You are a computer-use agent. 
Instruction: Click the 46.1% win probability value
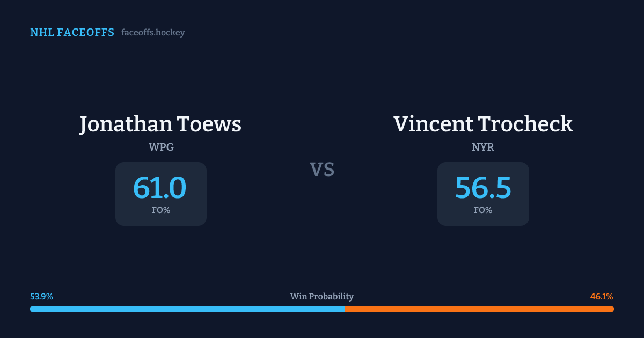point(602,297)
